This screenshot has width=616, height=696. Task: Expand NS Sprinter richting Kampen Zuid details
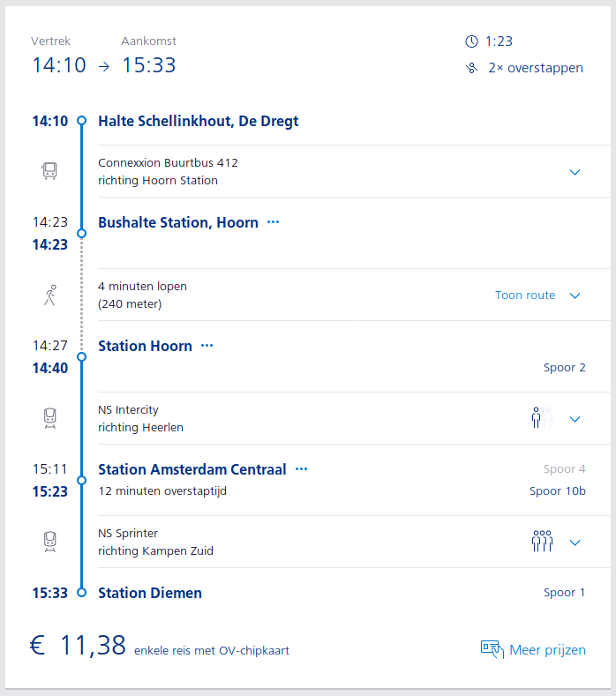tap(575, 543)
